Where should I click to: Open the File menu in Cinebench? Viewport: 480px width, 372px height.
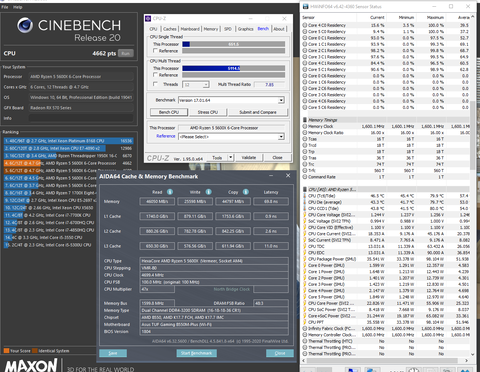pyautogui.click(x=5, y=7)
